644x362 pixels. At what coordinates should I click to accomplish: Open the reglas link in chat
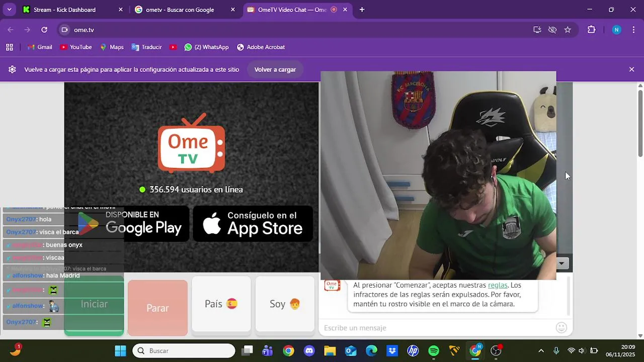click(x=498, y=285)
